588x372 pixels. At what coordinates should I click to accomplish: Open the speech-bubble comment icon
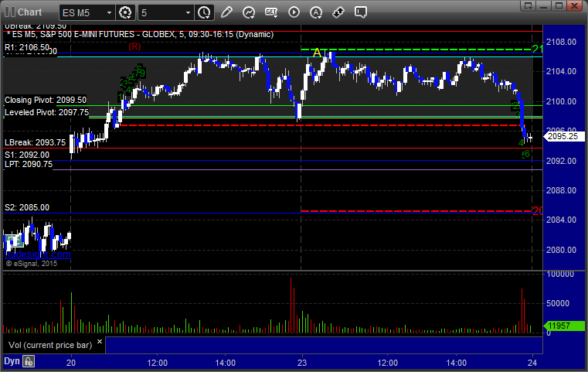coord(361,12)
